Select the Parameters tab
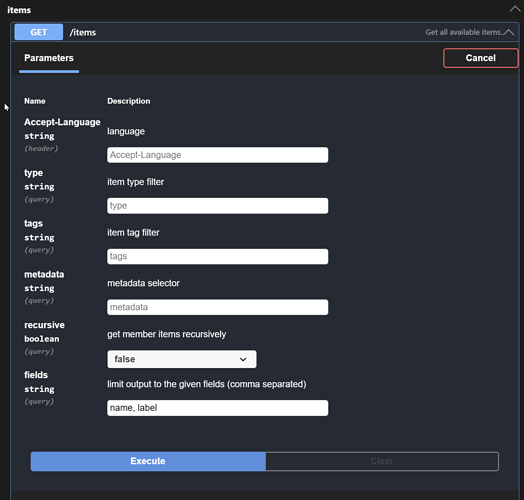Screen dimensions: 524x500 click(x=49, y=58)
